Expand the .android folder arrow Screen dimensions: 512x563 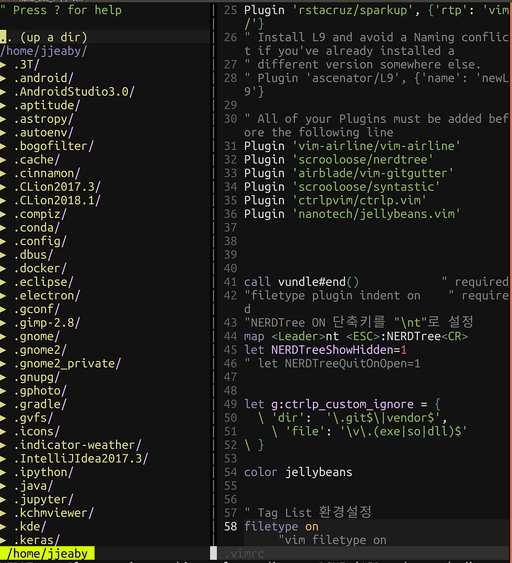3,78
